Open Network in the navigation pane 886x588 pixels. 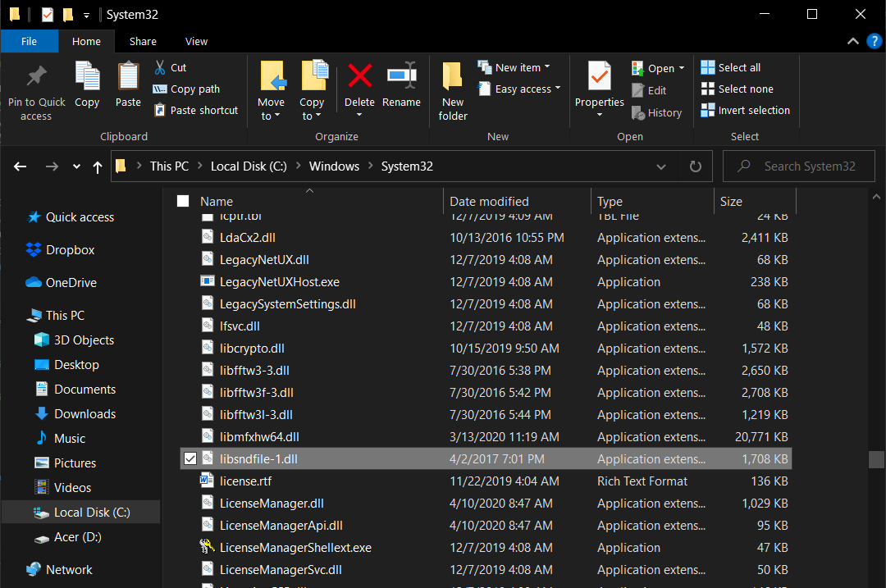(x=59, y=569)
